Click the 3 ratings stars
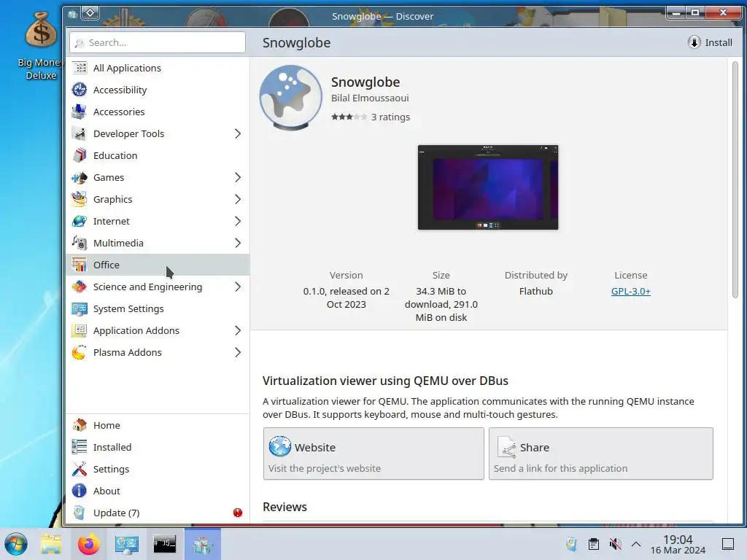This screenshot has width=747, height=560. click(x=349, y=117)
